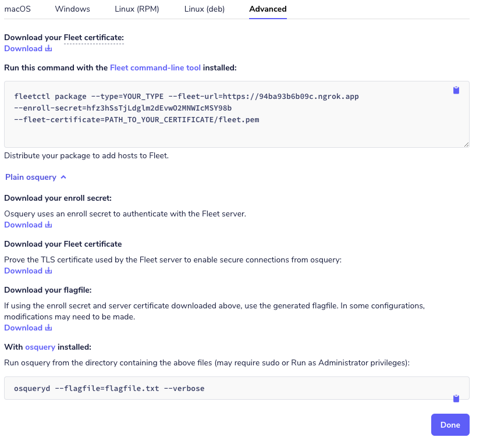
Task: Open the Fleet command-line tool link
Action: [155, 67]
